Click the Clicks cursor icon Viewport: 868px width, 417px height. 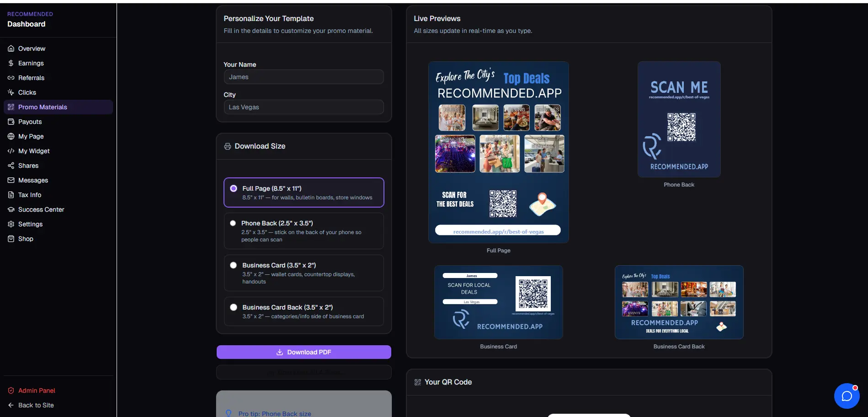11,92
